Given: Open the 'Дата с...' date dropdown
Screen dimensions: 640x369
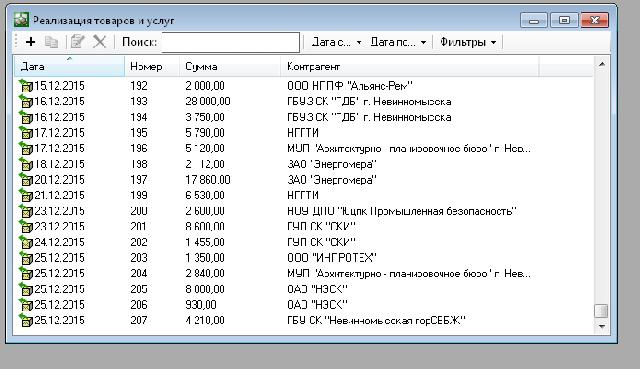Looking at the screenshot, I should tap(336, 42).
